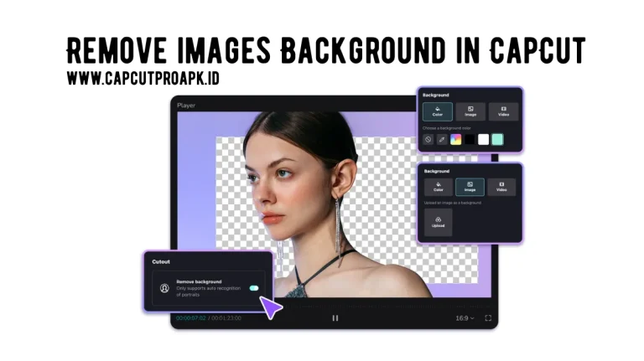Screen dimensions: 644x361
Task: Click the portrait cutout icon
Action: pyautogui.click(x=164, y=287)
